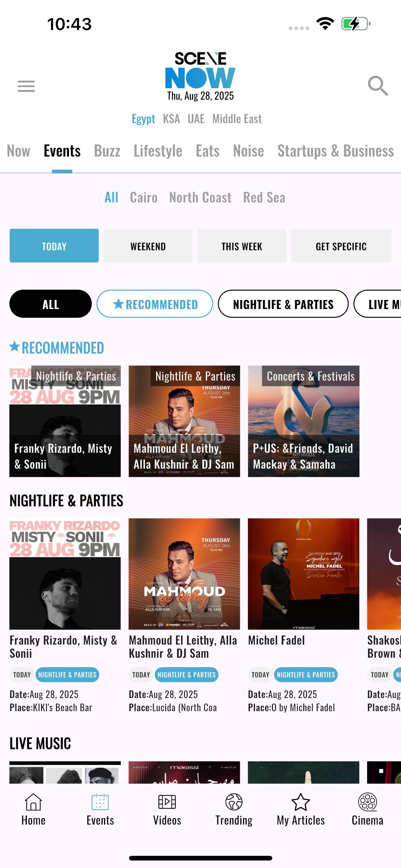Screen dimensions: 401x868
Task: Select the WEEKEND date filter
Action: 148,246
